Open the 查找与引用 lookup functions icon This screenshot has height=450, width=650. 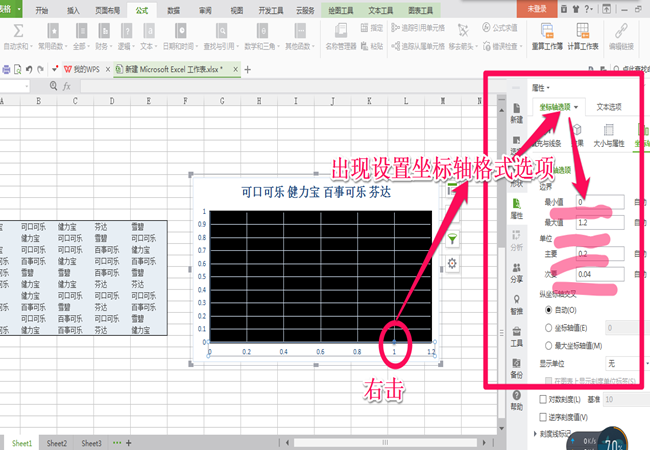tap(221, 31)
